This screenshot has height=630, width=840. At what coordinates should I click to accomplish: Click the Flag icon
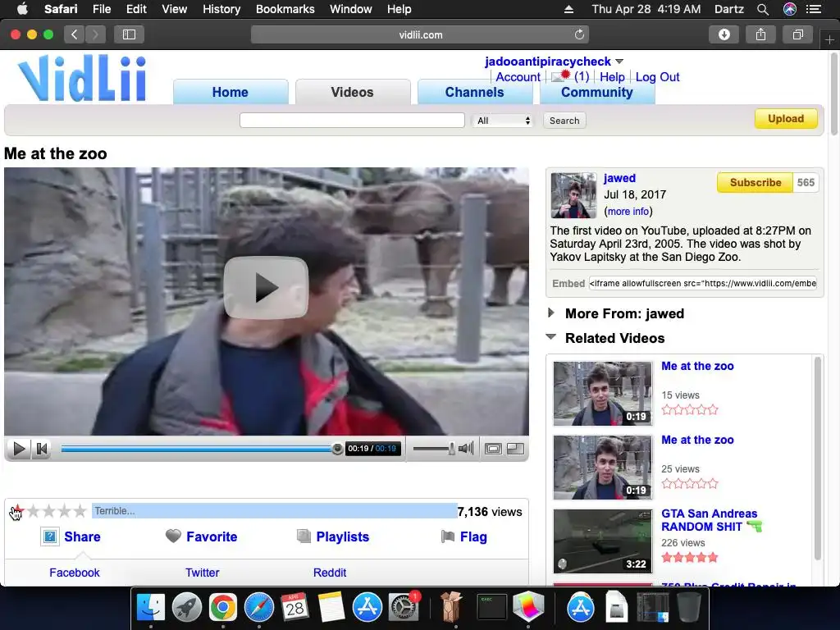448,536
